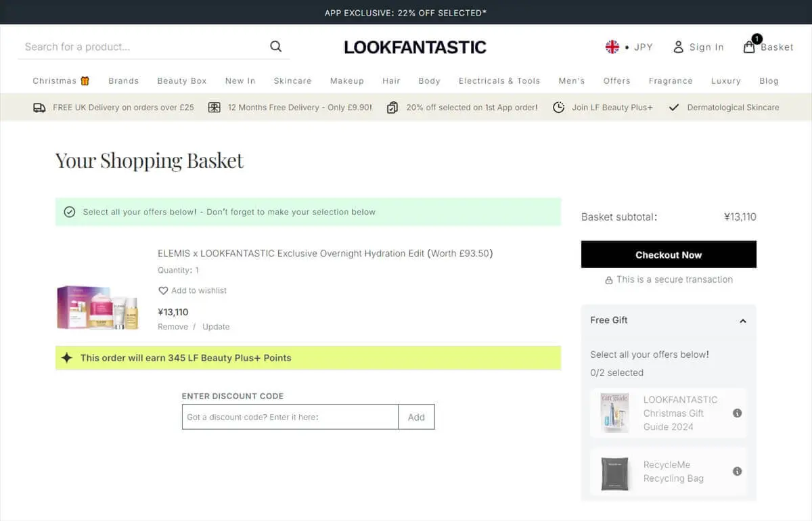The height and width of the screenshot is (521, 812).
Task: Open the Fragrance menu
Action: pyautogui.click(x=671, y=81)
